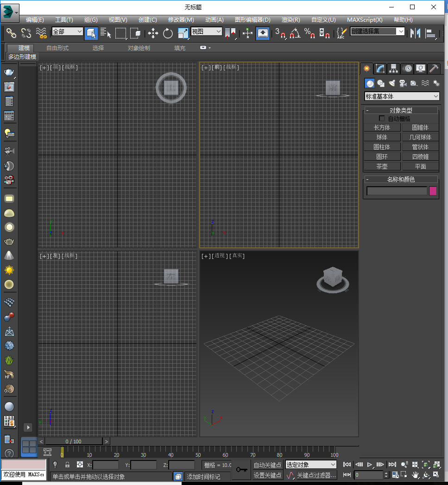Click the 茶壶 teapot button

(382, 166)
